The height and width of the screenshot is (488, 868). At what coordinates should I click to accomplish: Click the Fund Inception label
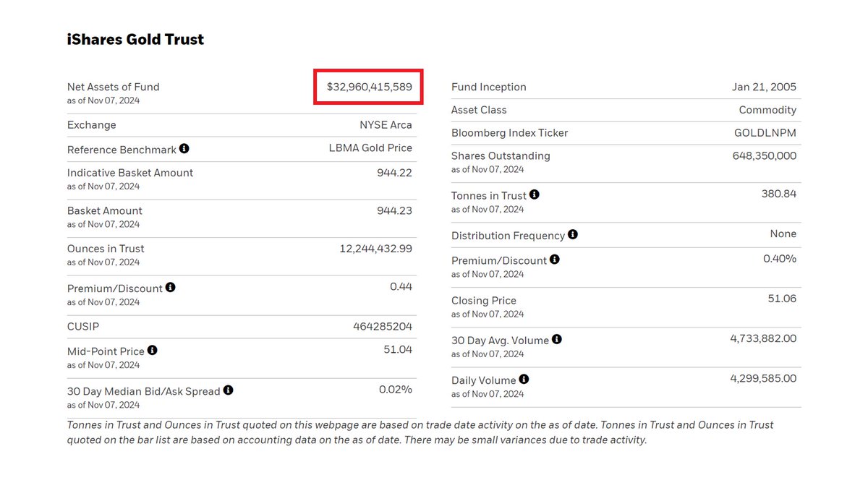[489, 87]
